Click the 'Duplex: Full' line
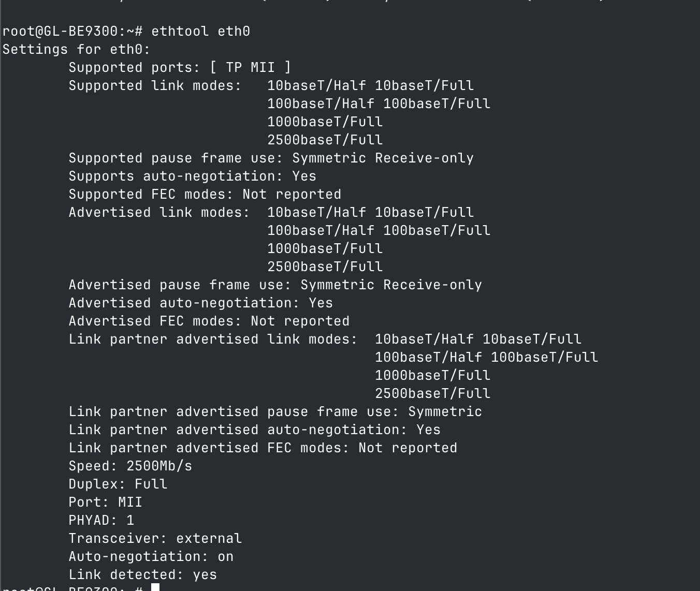The height and width of the screenshot is (591, 700). pyautogui.click(x=118, y=484)
